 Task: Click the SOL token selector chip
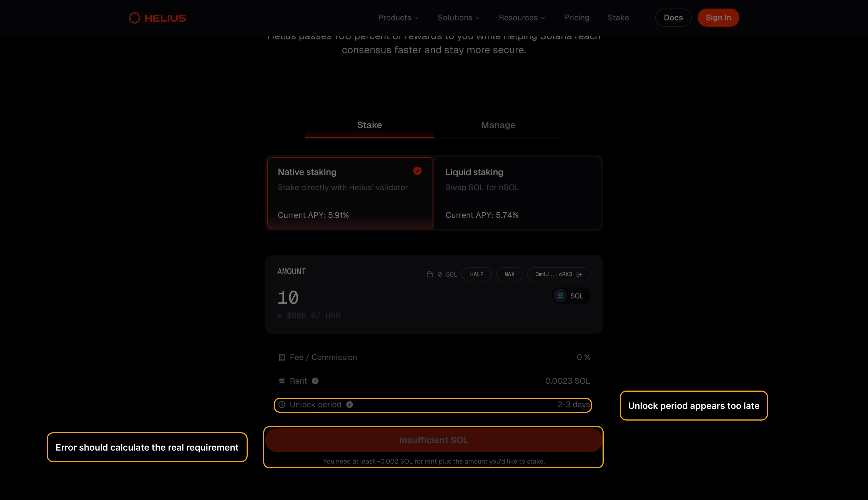pyautogui.click(x=571, y=296)
